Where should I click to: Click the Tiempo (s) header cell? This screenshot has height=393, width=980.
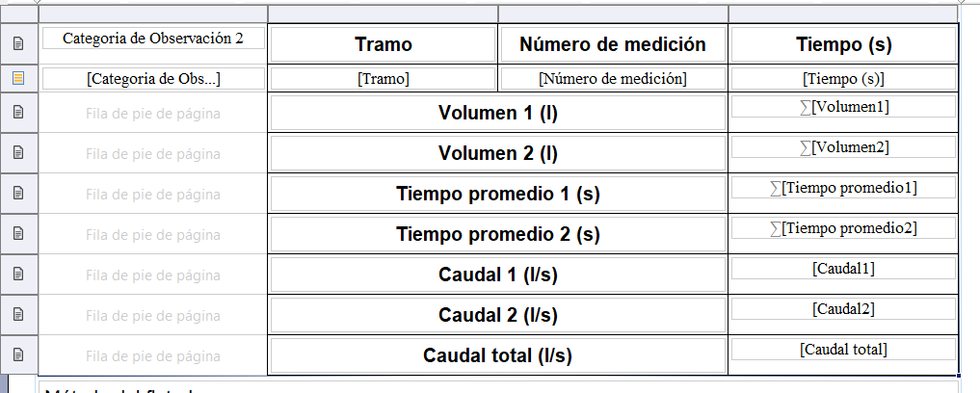[x=843, y=44]
